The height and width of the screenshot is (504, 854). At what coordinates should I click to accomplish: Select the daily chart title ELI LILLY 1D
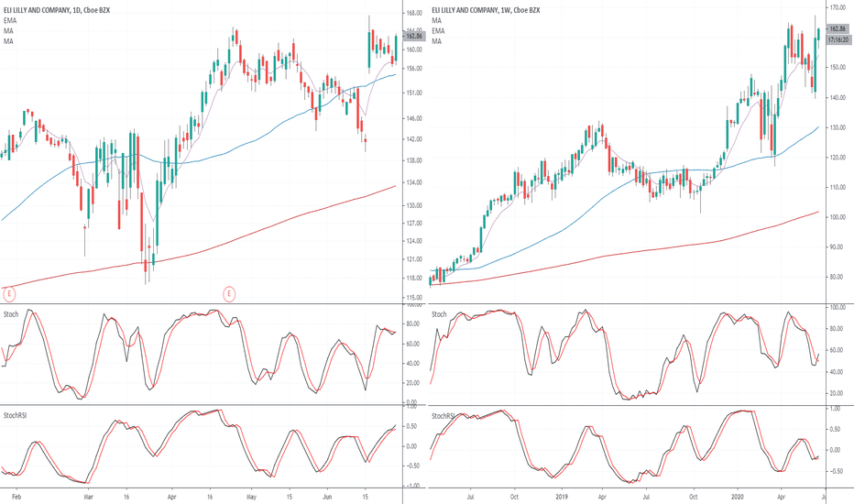(x=57, y=10)
